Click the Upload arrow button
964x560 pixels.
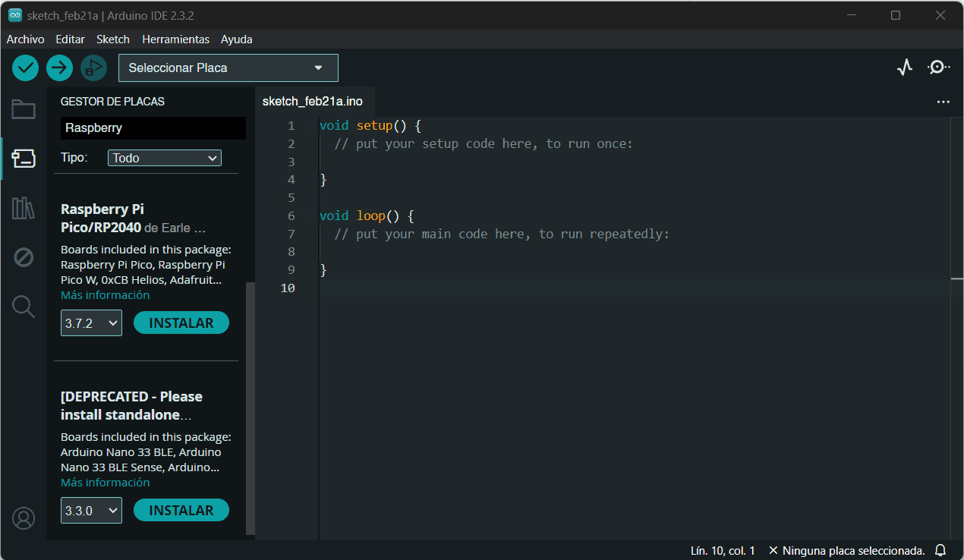pos(59,68)
